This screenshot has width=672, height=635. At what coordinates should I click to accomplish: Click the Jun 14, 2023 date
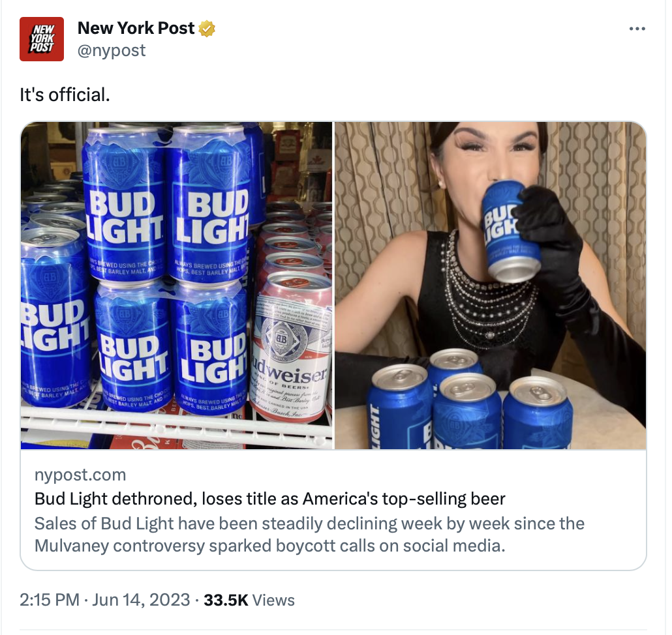141,600
